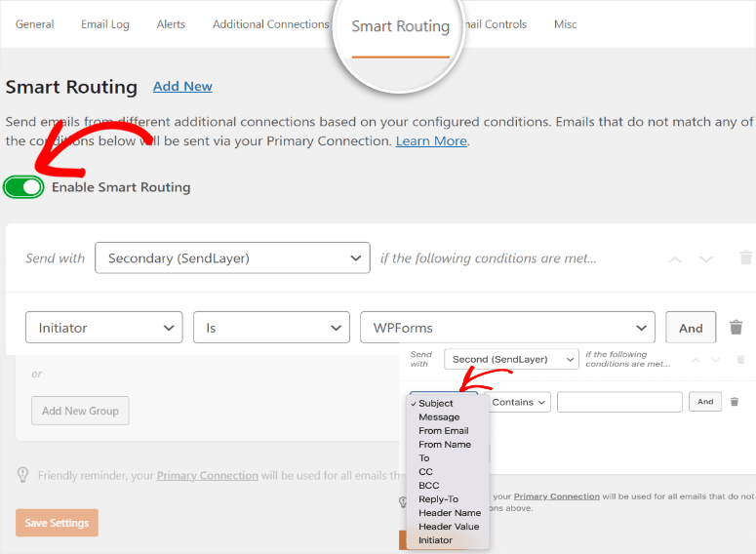Move Second (SendLayer) route down arrow
This screenshot has height=554, width=756.
[x=715, y=360]
